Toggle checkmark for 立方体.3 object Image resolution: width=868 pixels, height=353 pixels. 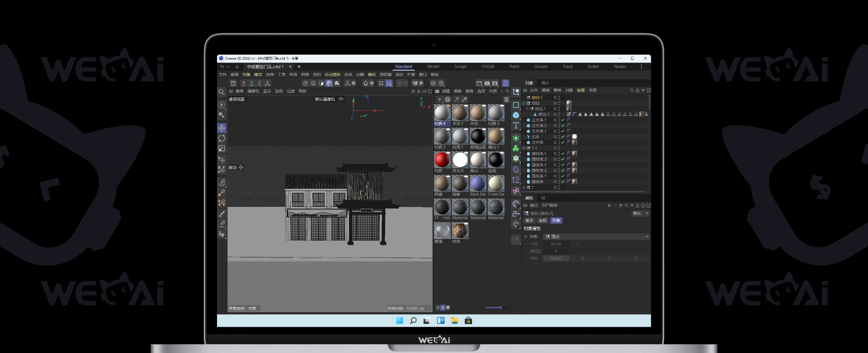coord(563,120)
